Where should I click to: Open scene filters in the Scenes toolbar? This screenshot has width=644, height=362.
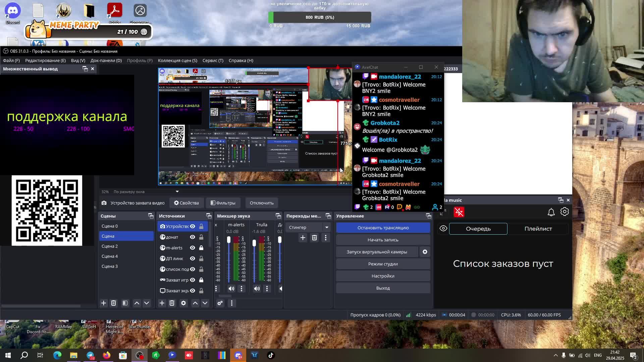click(125, 303)
